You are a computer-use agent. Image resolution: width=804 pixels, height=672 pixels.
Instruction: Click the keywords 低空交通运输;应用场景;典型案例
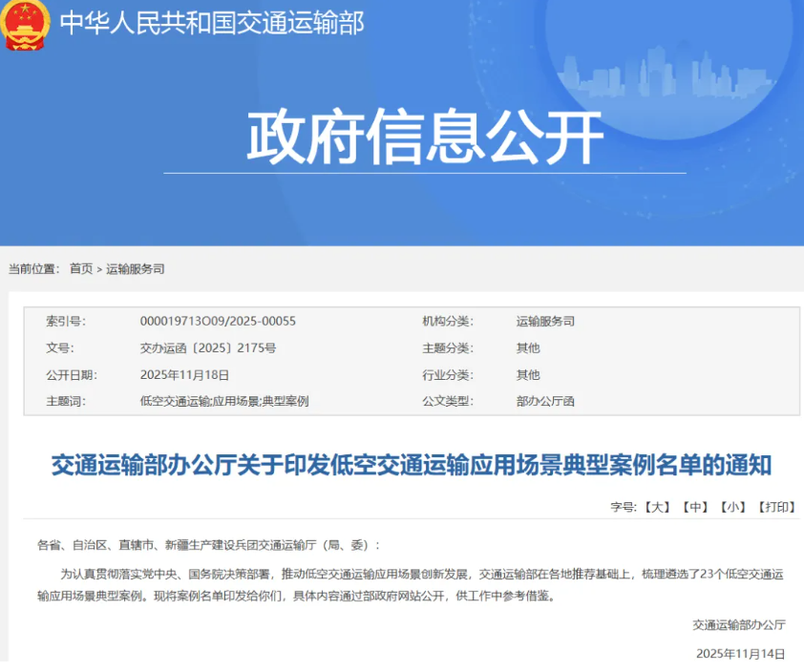pyautogui.click(x=224, y=401)
